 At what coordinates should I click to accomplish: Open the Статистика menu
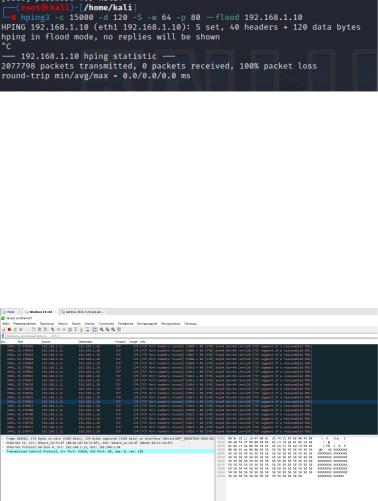[x=106, y=323]
